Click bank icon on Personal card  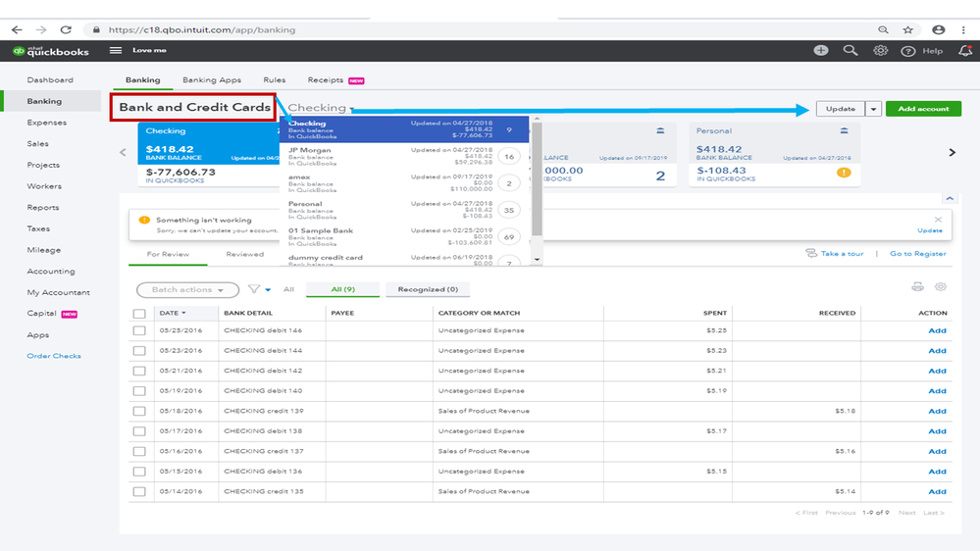pos(845,130)
